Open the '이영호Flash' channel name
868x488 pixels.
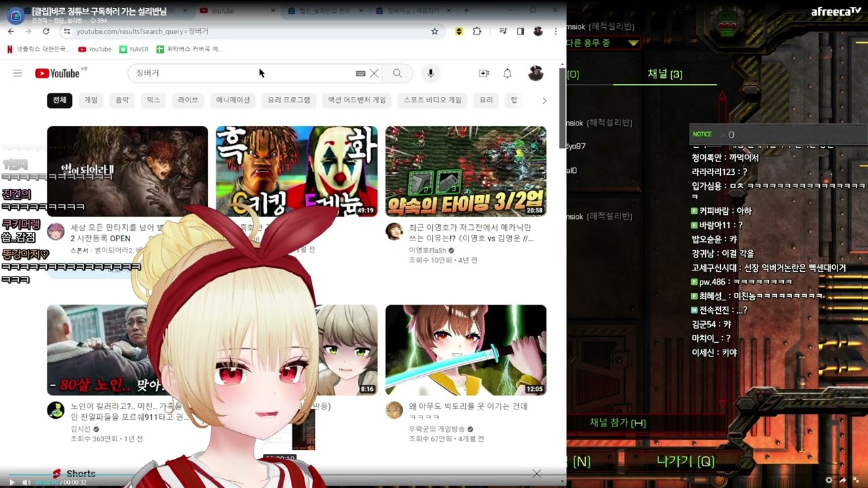pos(427,251)
